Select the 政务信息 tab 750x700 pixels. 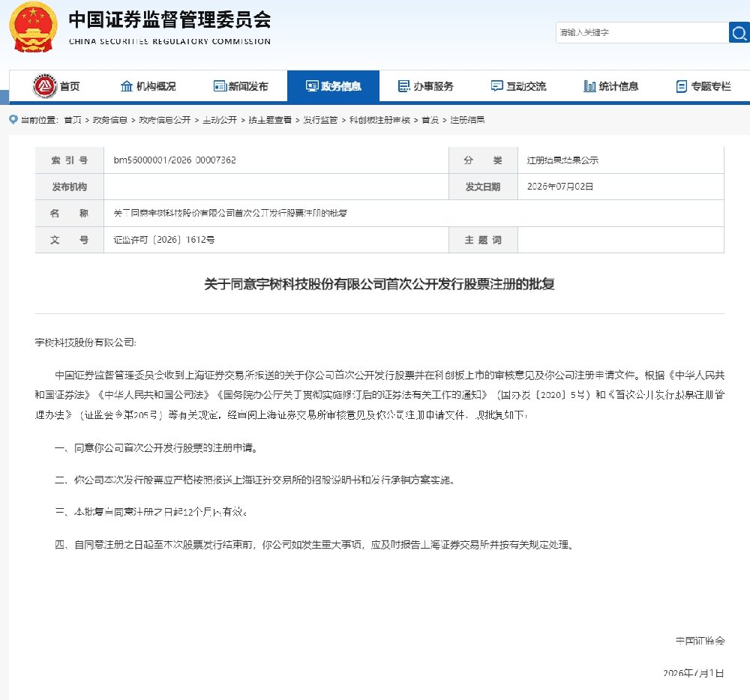(x=334, y=86)
